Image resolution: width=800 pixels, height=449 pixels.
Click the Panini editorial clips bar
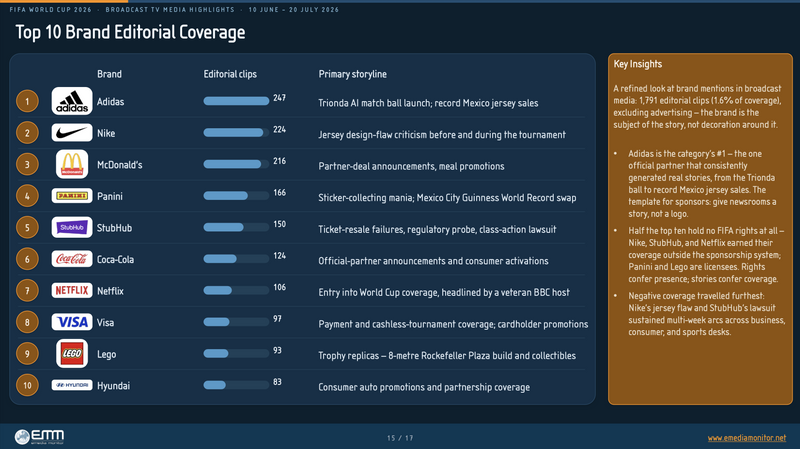236,196
